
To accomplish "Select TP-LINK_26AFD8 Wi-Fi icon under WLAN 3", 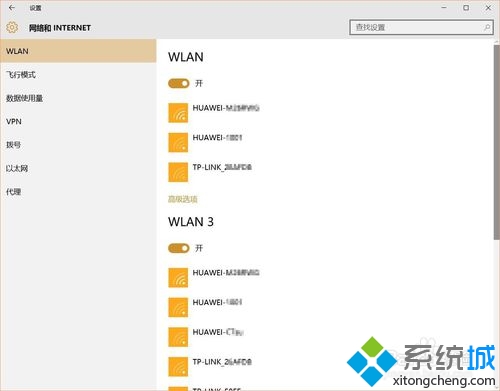I will pos(178,366).
